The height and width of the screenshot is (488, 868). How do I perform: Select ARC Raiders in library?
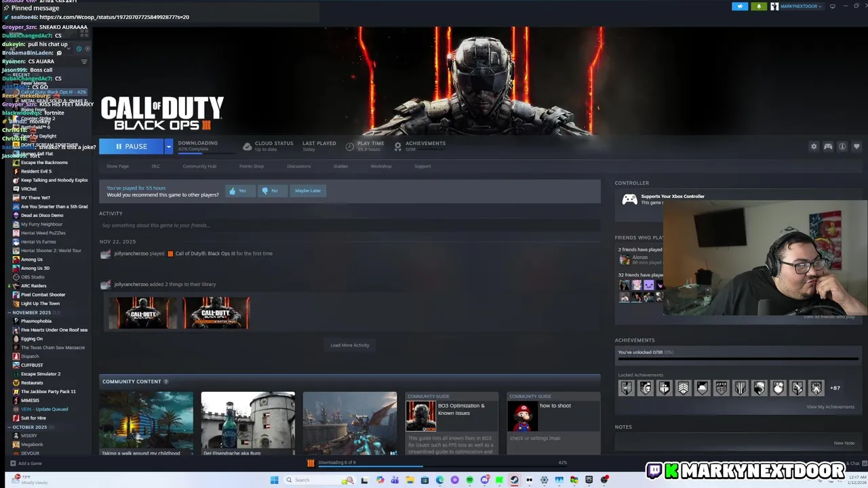[33, 286]
